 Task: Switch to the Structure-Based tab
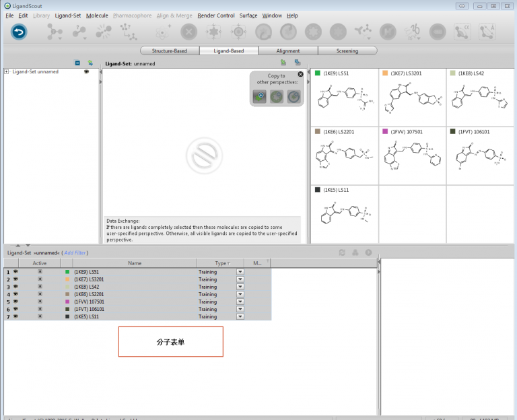(170, 50)
